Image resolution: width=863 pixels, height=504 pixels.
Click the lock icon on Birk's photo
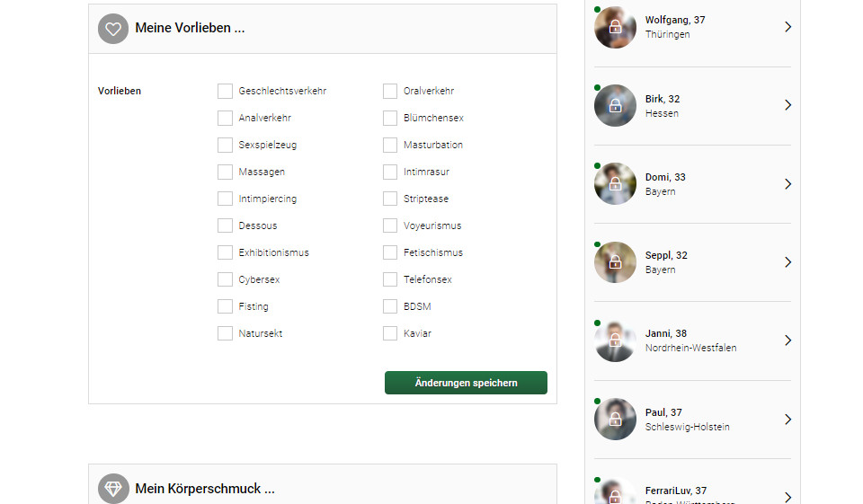coord(615,106)
